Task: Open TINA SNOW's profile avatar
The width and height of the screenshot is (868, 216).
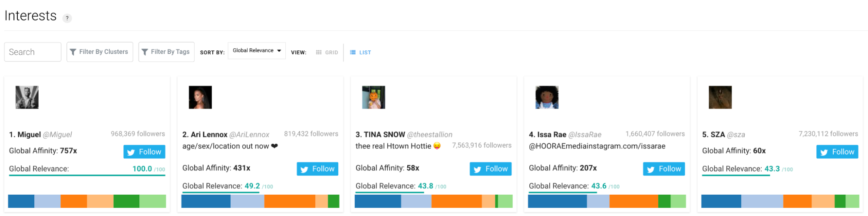Action: 373,97
